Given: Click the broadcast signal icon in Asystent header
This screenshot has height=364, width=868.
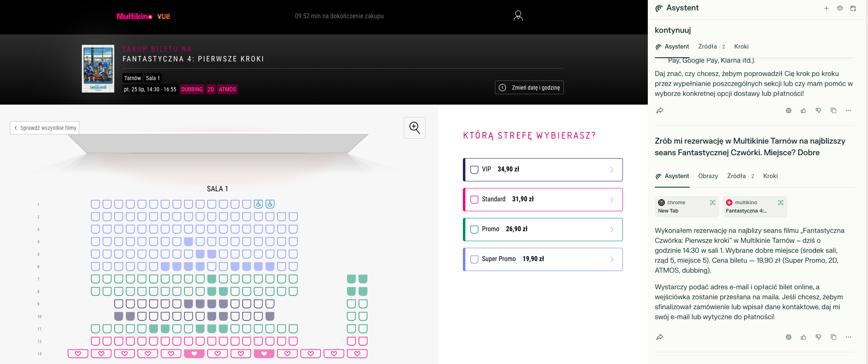Looking at the screenshot, I should (x=840, y=8).
